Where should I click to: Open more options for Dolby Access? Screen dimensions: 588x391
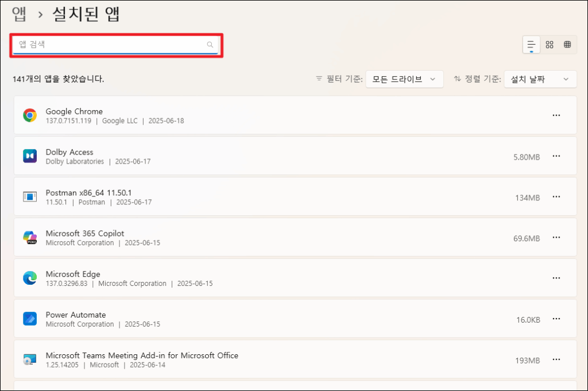coord(556,156)
